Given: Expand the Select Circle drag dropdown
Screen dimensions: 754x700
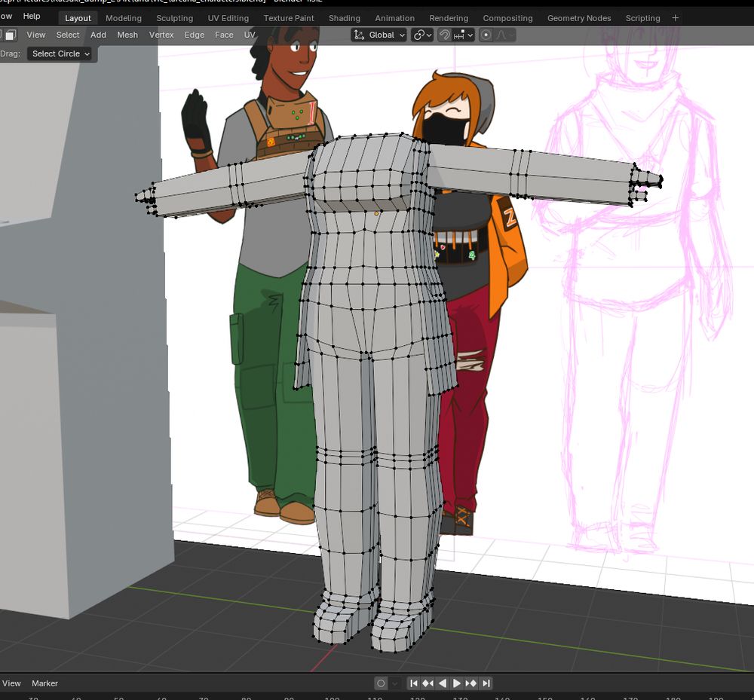Looking at the screenshot, I should click(x=60, y=53).
